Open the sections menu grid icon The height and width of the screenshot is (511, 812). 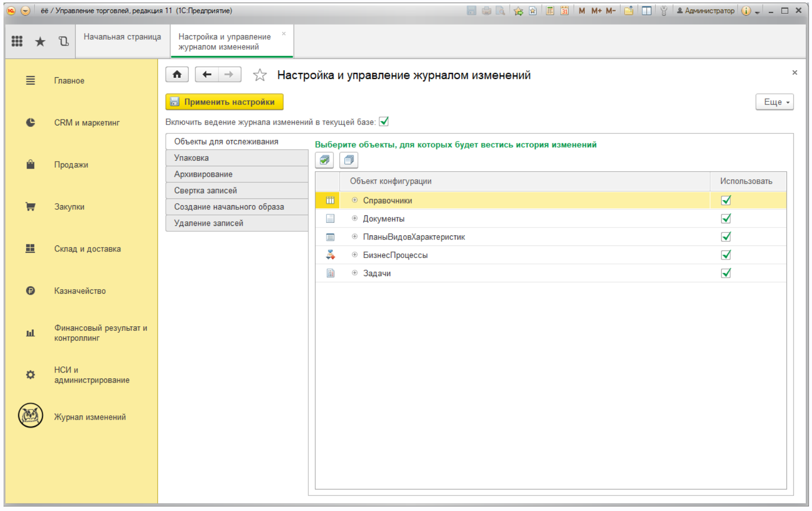coord(17,41)
